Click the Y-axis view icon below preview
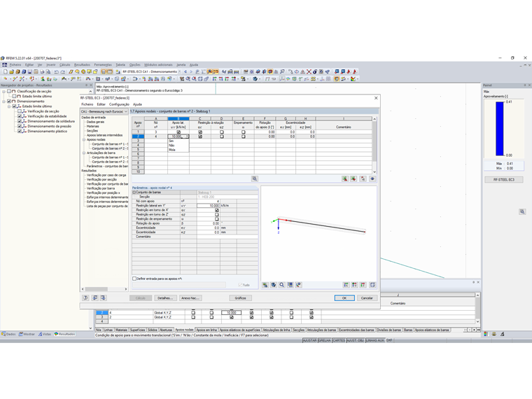532x399 pixels. 354,285
